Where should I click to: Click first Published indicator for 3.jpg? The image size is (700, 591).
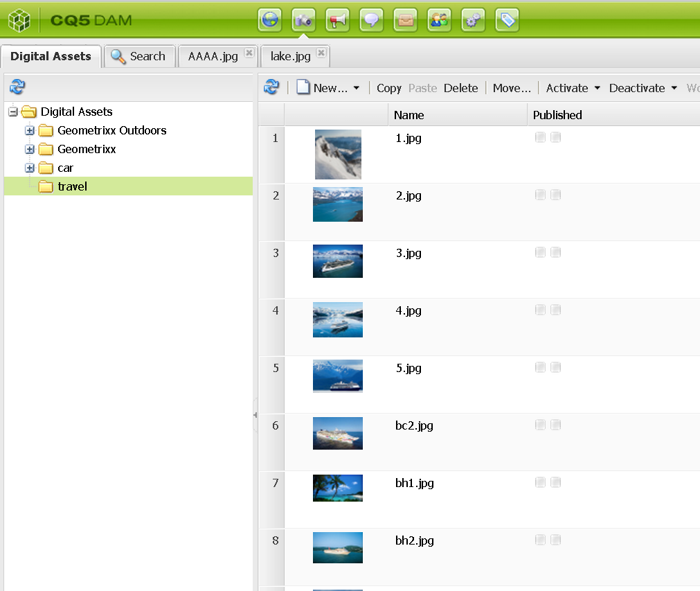(540, 252)
